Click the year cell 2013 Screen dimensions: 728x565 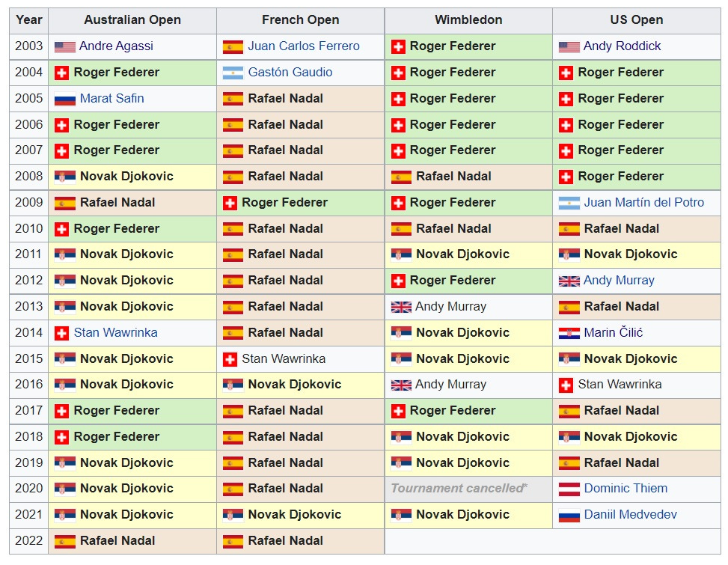coord(28,306)
